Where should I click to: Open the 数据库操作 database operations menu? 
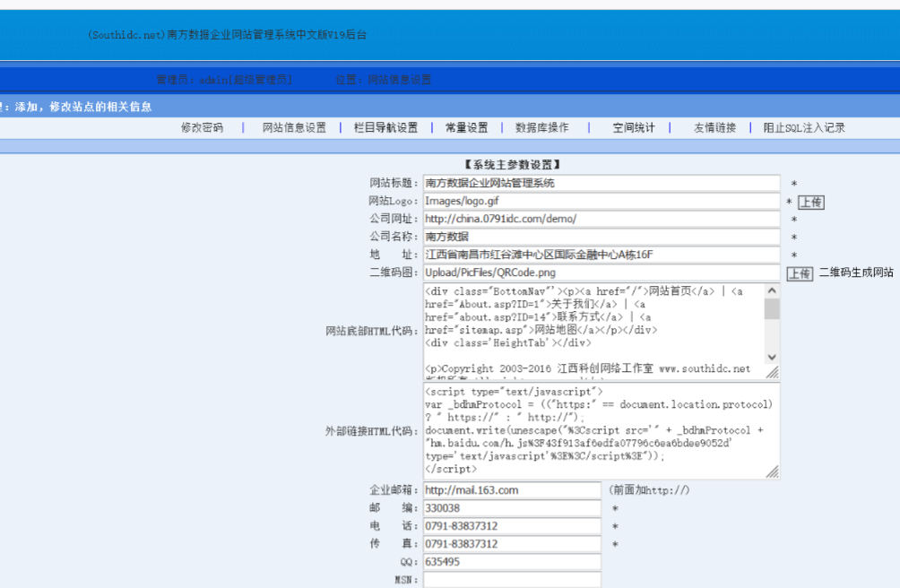point(540,127)
